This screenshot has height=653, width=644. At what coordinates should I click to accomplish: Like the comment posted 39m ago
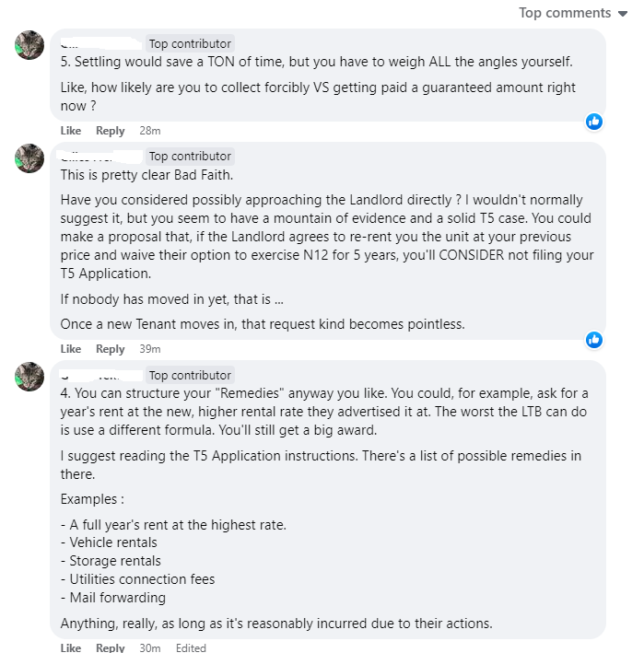[x=70, y=349]
